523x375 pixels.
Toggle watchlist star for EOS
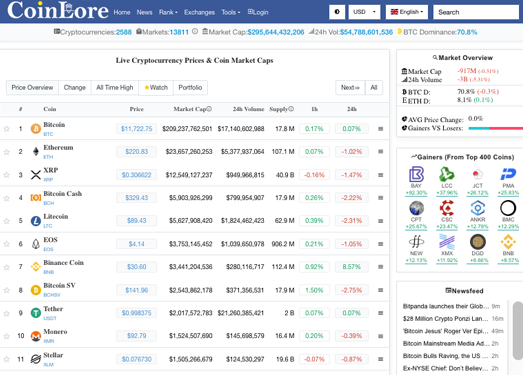(x=6, y=244)
